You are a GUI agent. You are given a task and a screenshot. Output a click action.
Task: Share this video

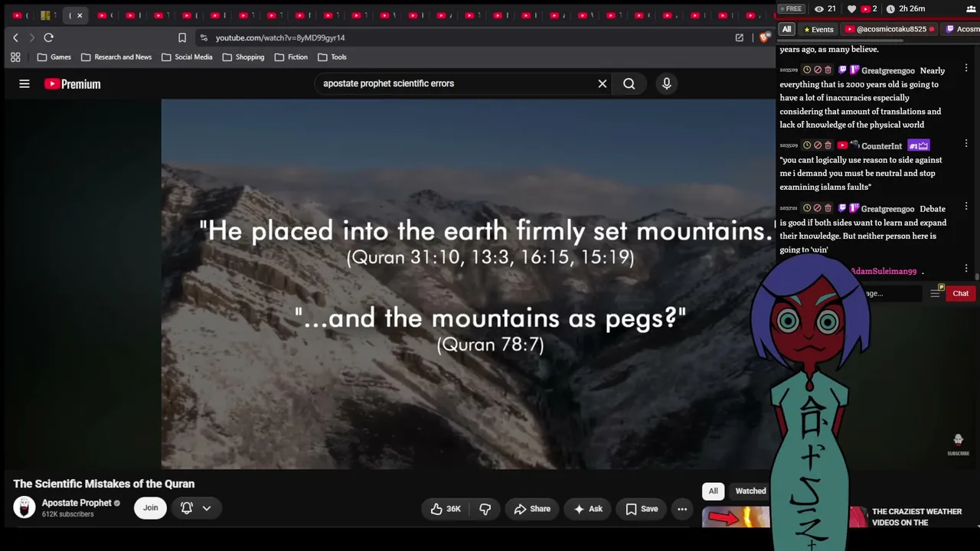[x=532, y=509]
